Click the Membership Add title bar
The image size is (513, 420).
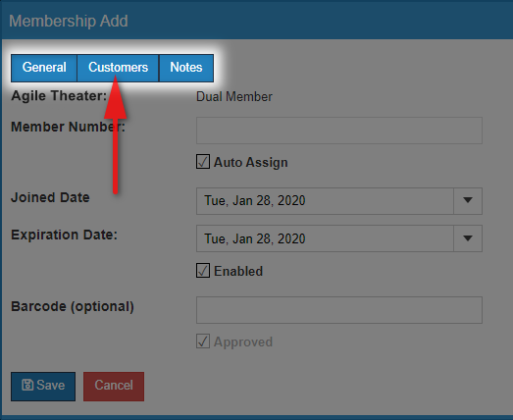[x=257, y=21]
